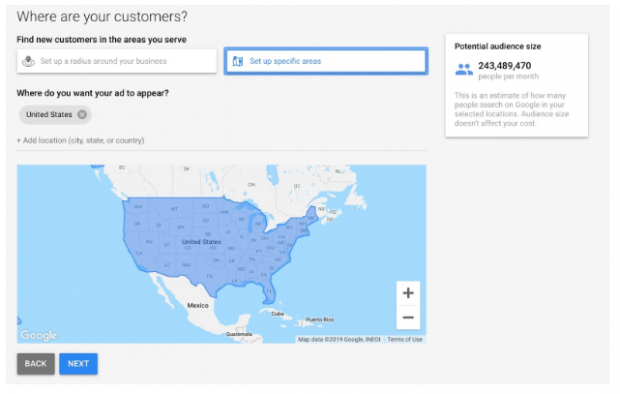Click Mexico on the map

198,305
